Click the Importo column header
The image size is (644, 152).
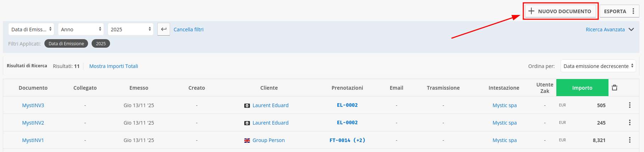tap(582, 88)
